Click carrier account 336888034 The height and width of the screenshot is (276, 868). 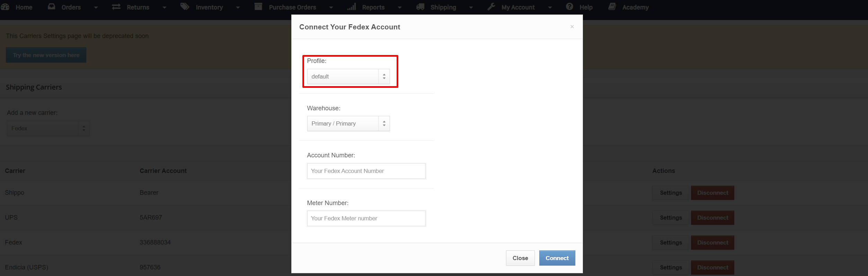pyautogui.click(x=155, y=242)
